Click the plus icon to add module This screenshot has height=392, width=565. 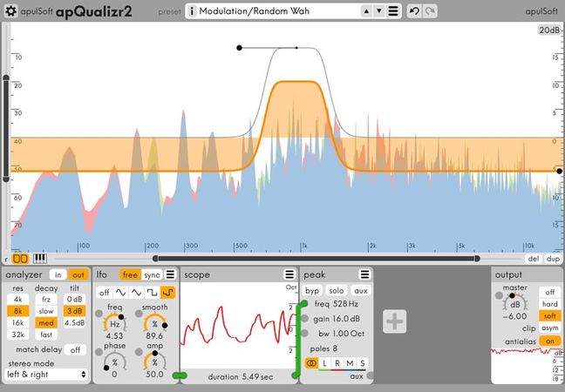tap(394, 321)
